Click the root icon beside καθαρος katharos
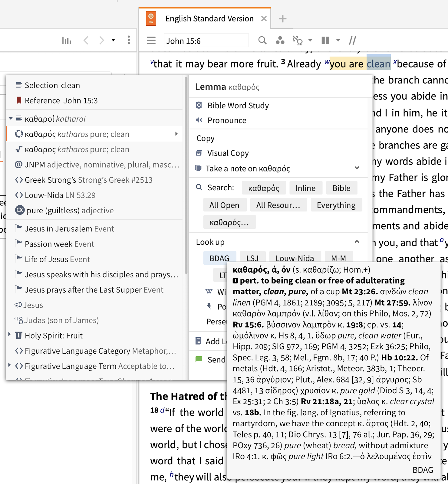Image resolution: width=448 pixels, height=484 pixels. [x=19, y=149]
